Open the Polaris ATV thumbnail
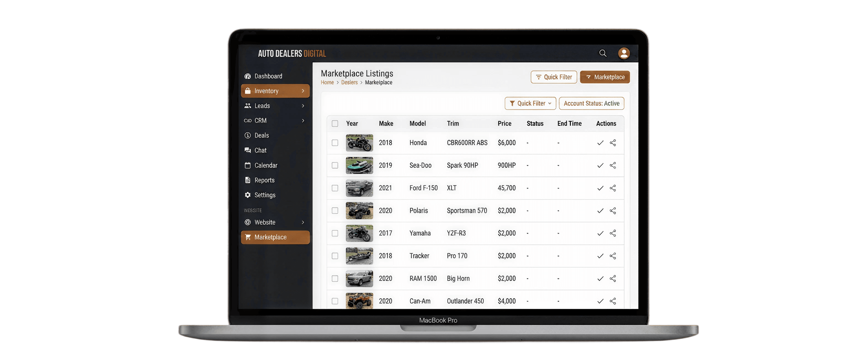 [359, 211]
